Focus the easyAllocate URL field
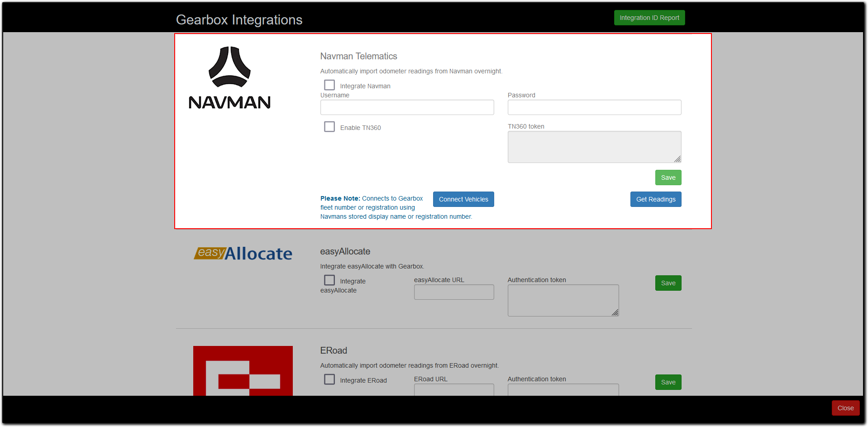This screenshot has width=868, height=427. pos(454,292)
